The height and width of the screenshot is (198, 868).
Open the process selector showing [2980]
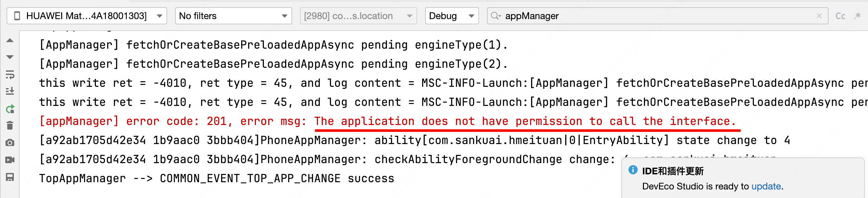pyautogui.click(x=358, y=16)
